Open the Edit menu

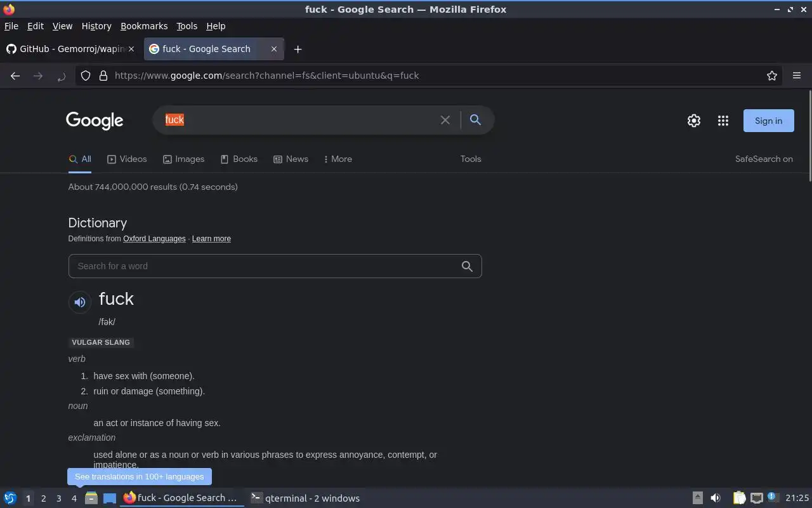36,26
